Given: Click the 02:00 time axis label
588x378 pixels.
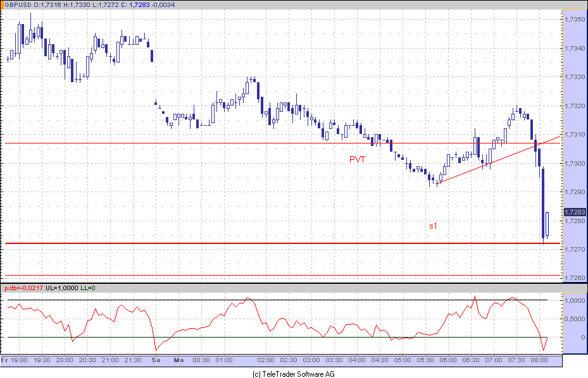Looking at the screenshot, I should [266, 360].
